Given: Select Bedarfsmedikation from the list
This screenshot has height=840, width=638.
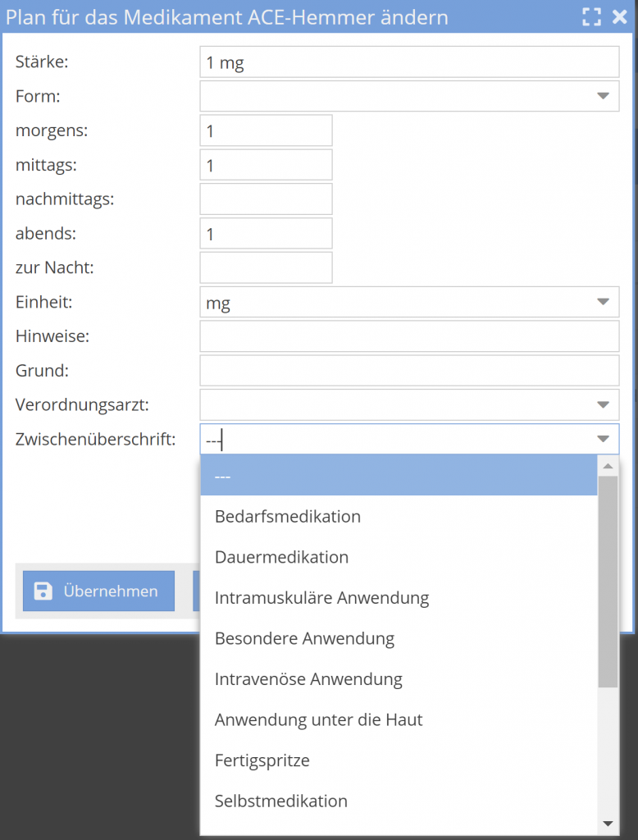Looking at the screenshot, I should click(399, 517).
